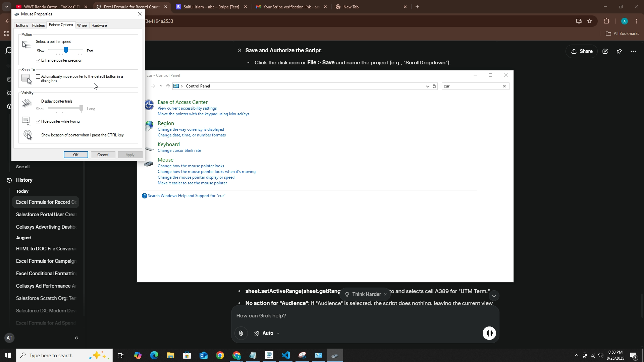Open the Auto model dropdown
Screen dimensions: 644x362
tap(267, 333)
